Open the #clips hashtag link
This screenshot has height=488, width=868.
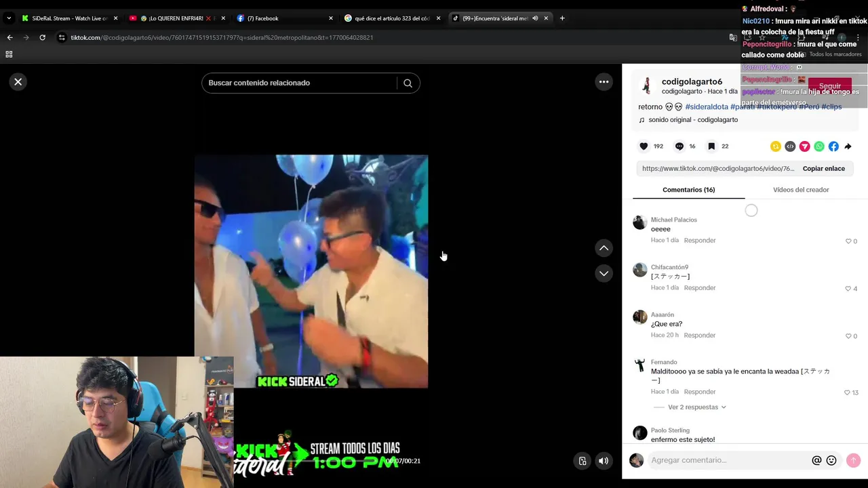831,107
